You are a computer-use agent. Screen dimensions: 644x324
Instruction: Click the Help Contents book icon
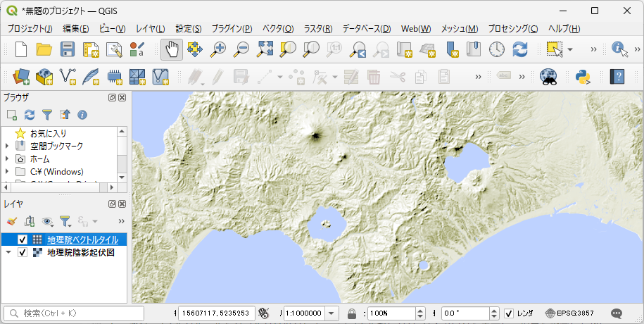coord(617,77)
